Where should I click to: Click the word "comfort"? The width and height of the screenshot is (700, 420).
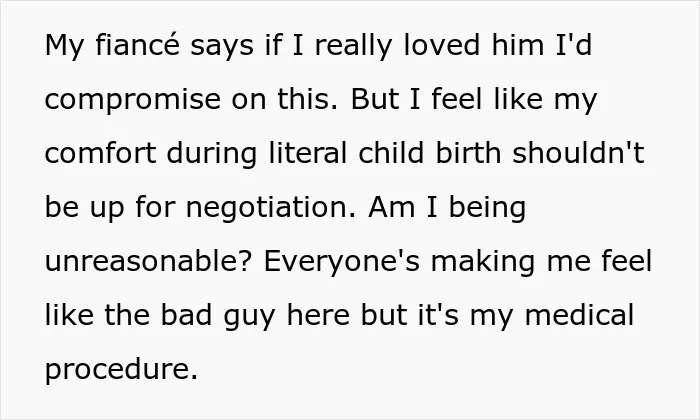(x=100, y=153)
